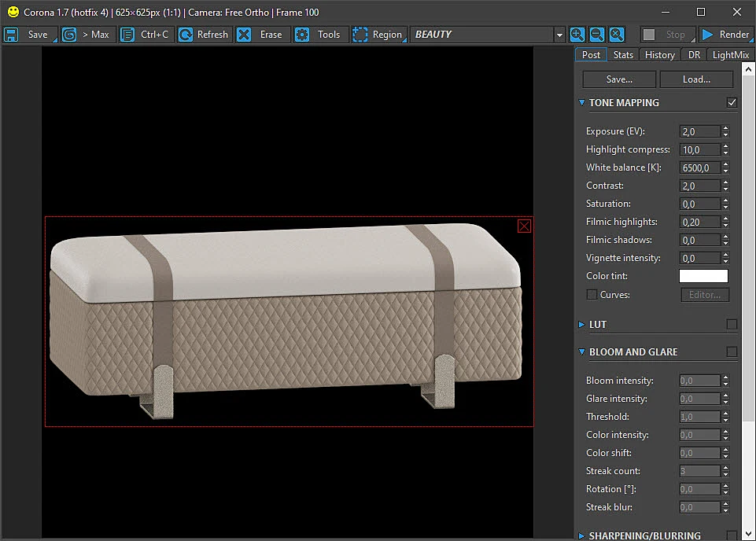Open Tools via the gear icon
The height and width of the screenshot is (541, 756).
coord(302,35)
